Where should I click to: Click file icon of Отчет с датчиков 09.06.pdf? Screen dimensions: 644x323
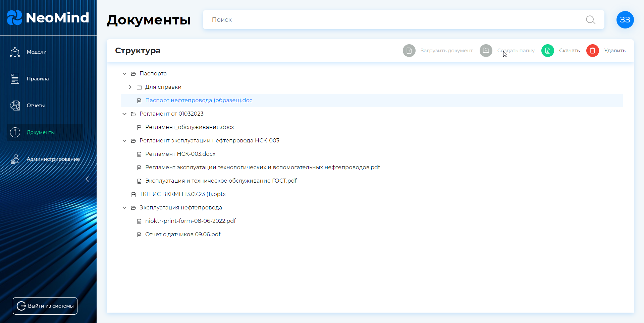139,235
